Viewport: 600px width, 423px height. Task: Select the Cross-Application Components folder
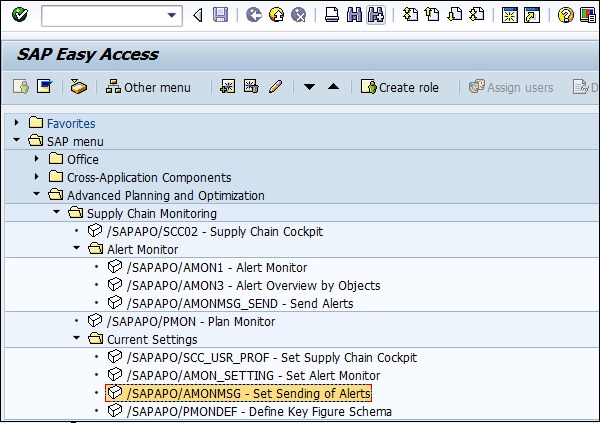click(149, 178)
